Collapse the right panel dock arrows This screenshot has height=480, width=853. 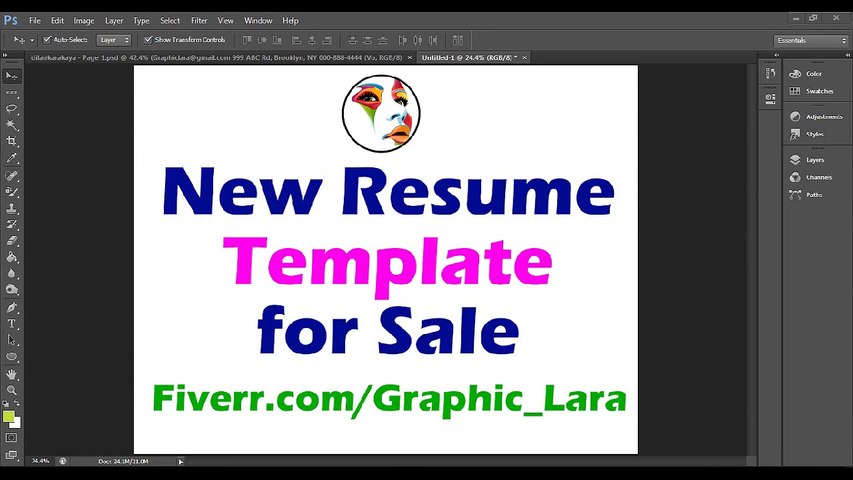point(848,55)
